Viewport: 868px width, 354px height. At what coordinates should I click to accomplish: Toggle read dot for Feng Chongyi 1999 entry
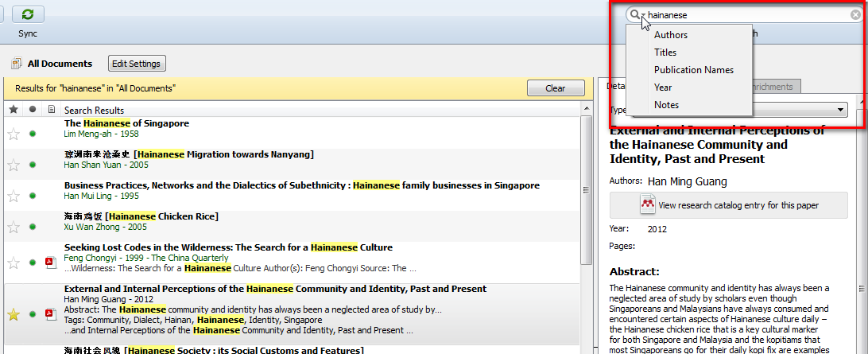coord(33,263)
